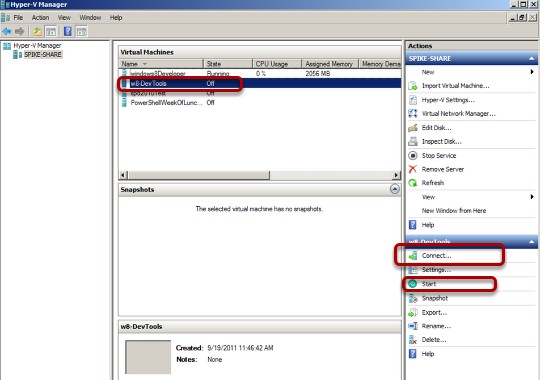Click the Back arrow toolbar icon
The width and height of the screenshot is (540, 380).
click(x=7, y=32)
